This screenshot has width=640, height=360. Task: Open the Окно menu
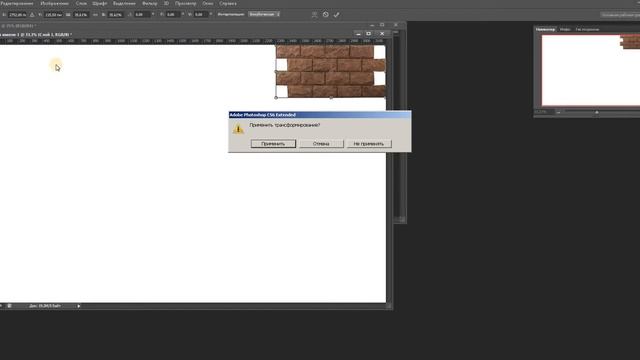tap(208, 3)
